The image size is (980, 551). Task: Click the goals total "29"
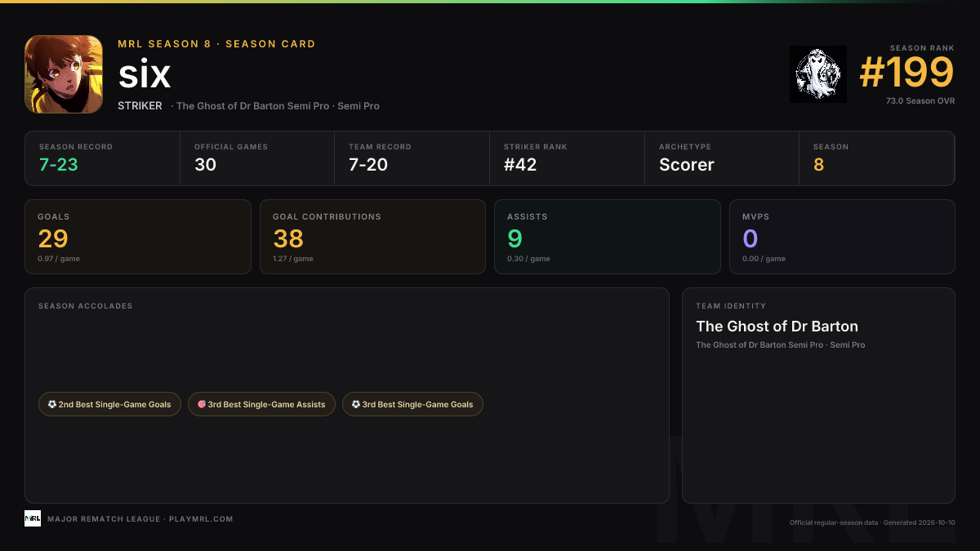(x=53, y=238)
